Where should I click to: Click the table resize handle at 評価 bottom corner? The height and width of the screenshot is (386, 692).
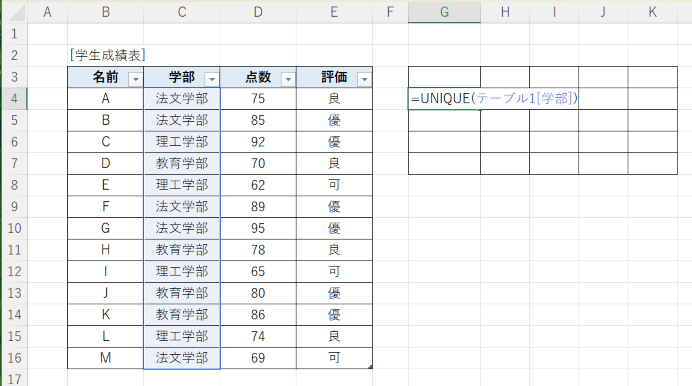click(x=370, y=367)
